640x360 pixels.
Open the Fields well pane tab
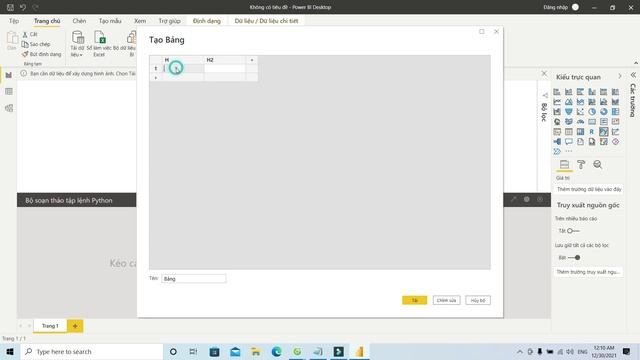tap(564, 164)
